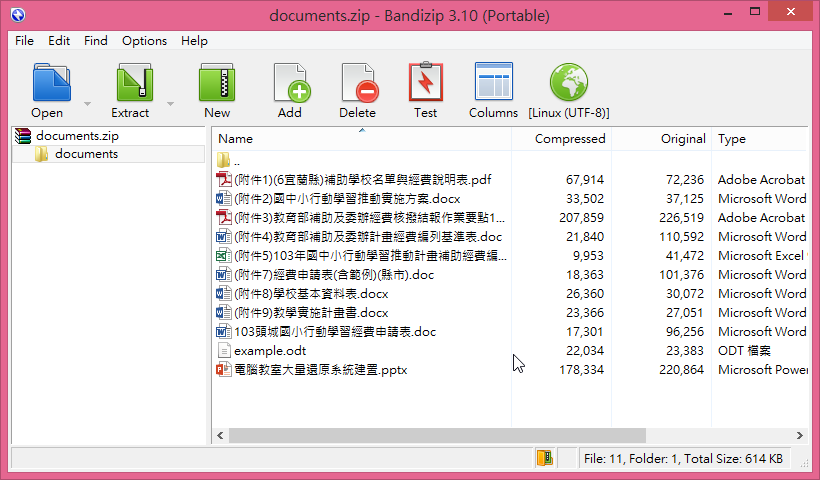Viewport: 820px width, 480px height.
Task: Expand the Open button dropdown arrow
Action: pyautogui.click(x=87, y=104)
